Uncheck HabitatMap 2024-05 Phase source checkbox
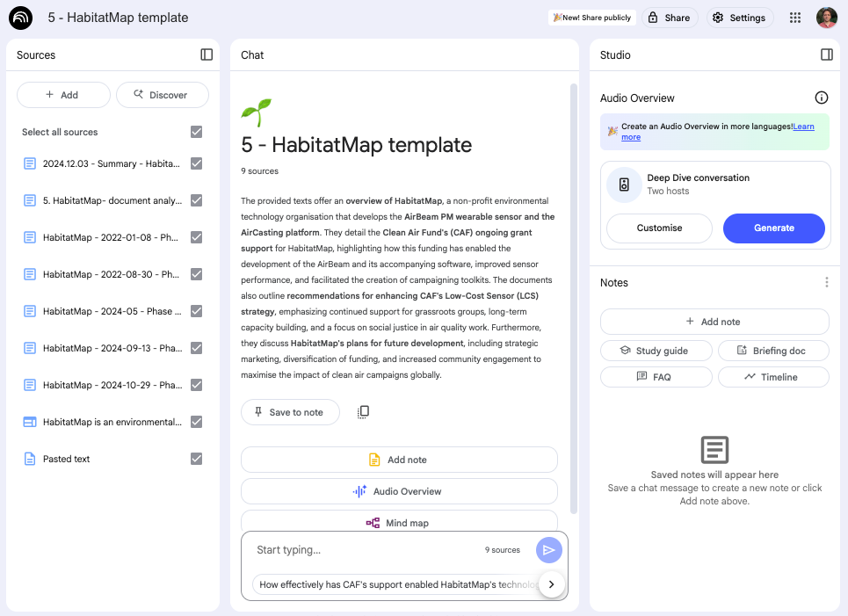Image resolution: width=848 pixels, height=616 pixels. pyautogui.click(x=196, y=312)
